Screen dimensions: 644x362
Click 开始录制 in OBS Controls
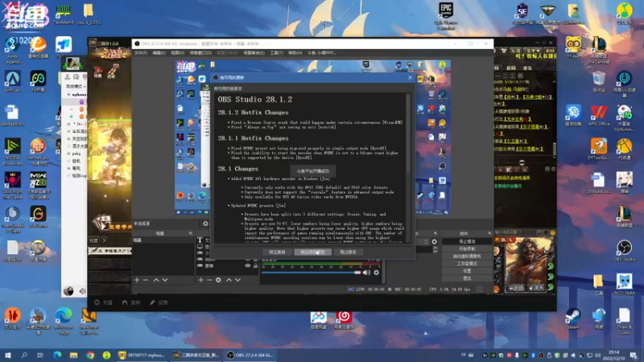click(467, 249)
